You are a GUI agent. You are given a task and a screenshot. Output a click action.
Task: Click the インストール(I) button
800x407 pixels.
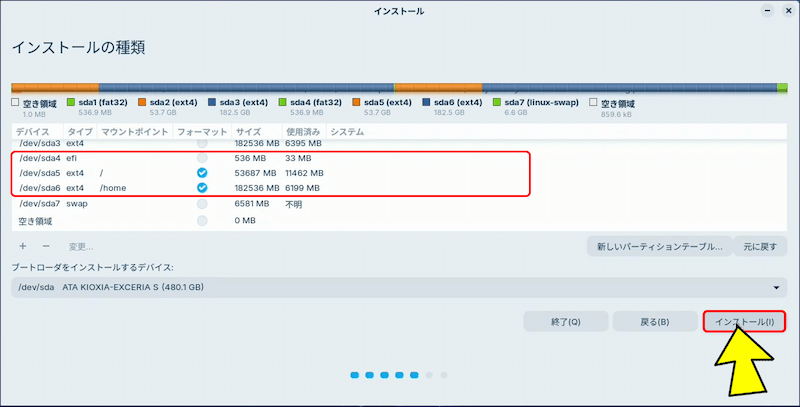[x=744, y=322]
